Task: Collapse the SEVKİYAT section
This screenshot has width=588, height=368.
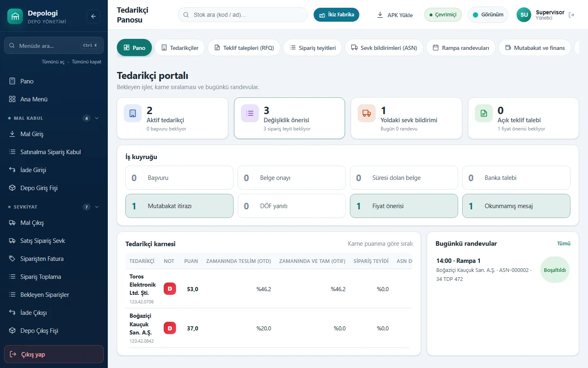Action: click(x=54, y=207)
